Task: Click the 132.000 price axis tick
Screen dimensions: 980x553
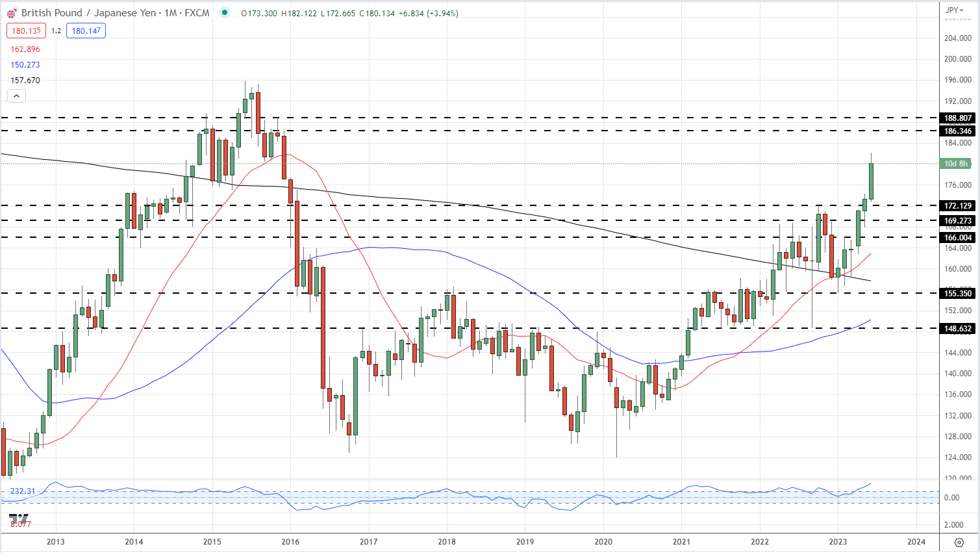Action: pos(958,416)
